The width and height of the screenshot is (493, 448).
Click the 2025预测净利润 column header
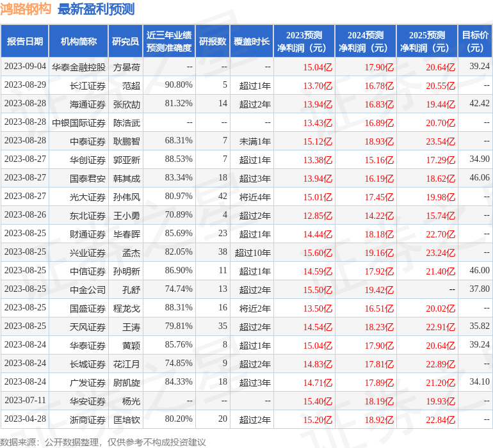click(427, 41)
